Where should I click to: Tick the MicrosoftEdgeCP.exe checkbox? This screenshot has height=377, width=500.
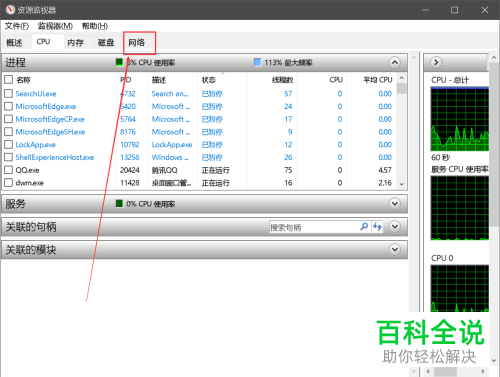click(9, 119)
